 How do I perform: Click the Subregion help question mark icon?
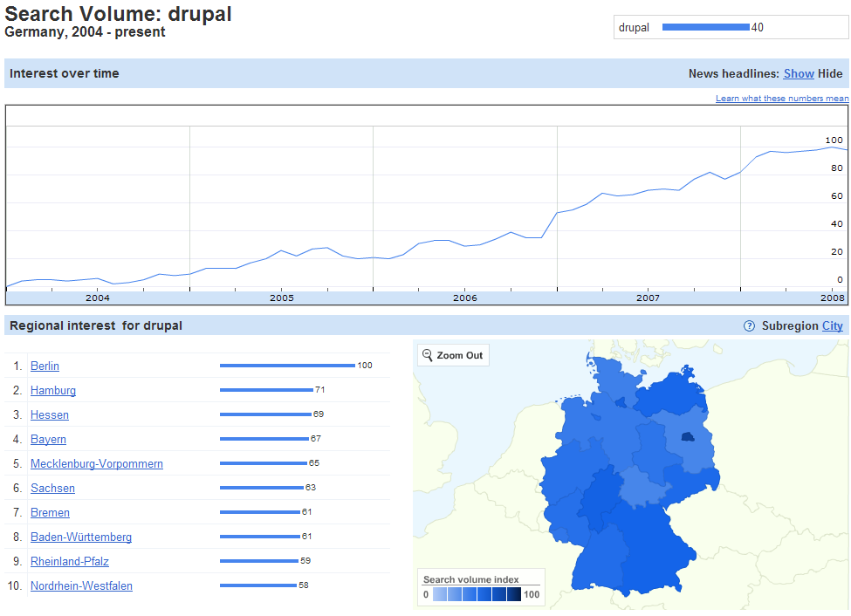[x=749, y=326]
